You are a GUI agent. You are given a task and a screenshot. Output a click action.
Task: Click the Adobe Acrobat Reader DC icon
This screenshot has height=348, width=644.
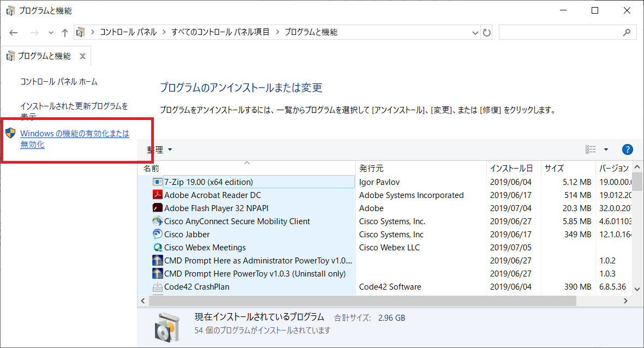(x=157, y=195)
